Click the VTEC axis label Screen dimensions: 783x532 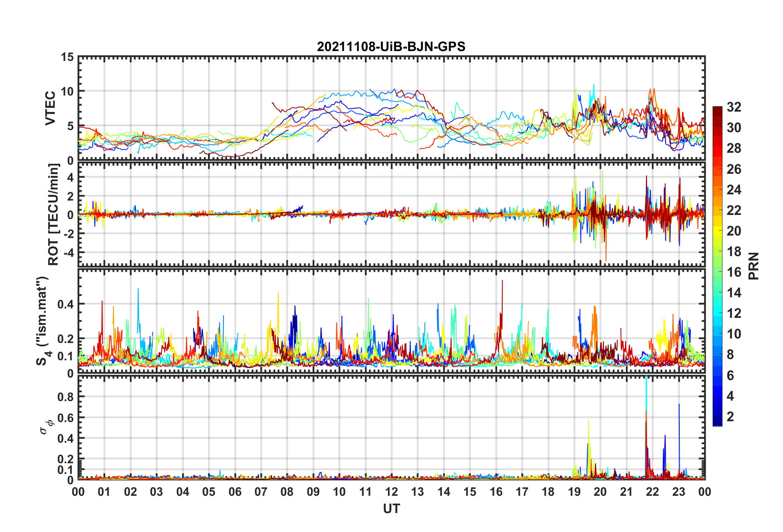[50, 108]
